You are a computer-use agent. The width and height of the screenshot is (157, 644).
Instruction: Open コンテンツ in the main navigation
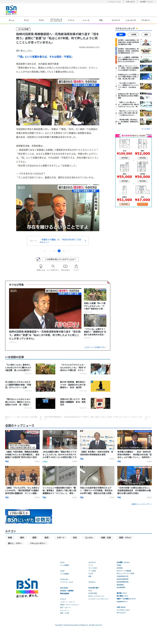(116, 20)
